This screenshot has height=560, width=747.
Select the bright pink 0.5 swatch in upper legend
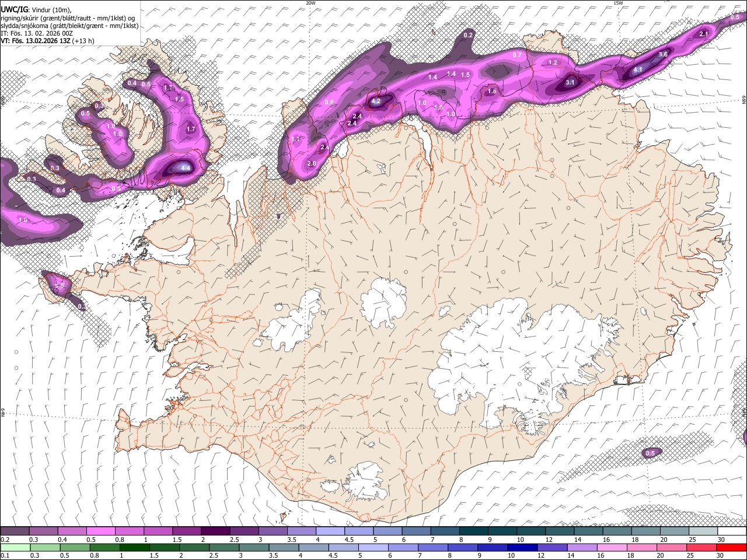(100, 531)
